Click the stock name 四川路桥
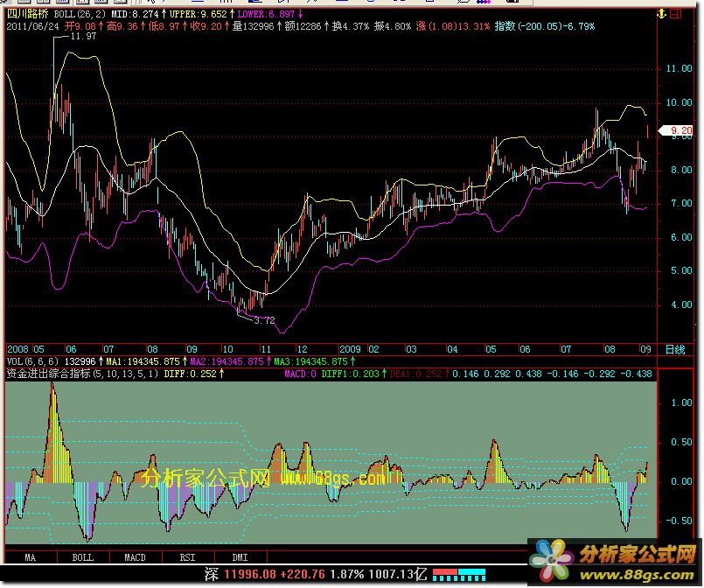The height and width of the screenshot is (588, 704). [x=27, y=14]
